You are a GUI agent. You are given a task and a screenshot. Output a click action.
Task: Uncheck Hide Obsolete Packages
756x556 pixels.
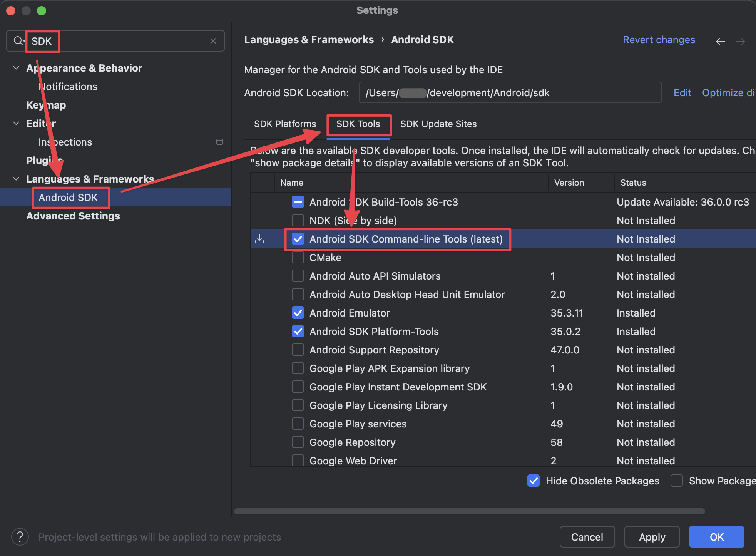click(x=533, y=481)
